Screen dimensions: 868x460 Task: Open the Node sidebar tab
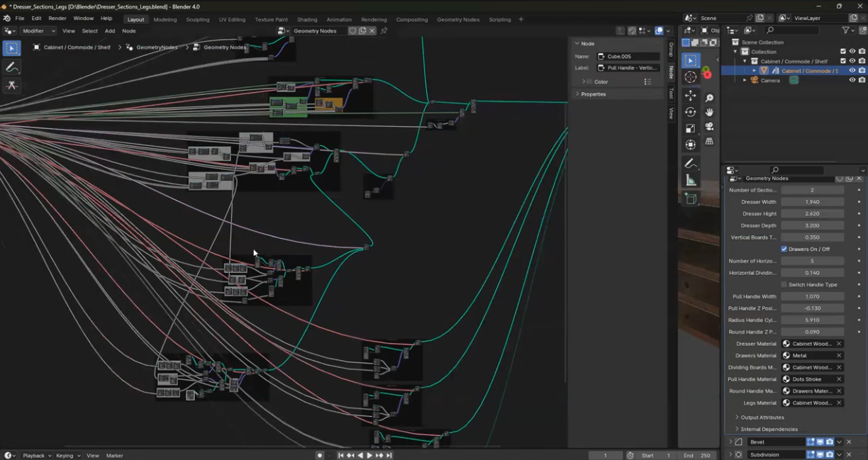click(x=671, y=72)
